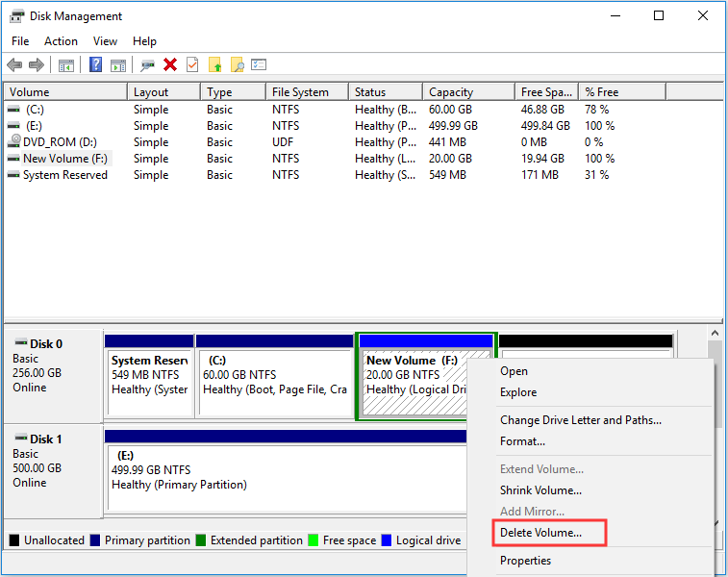Open the View menu
This screenshot has height=577, width=728.
(x=105, y=41)
